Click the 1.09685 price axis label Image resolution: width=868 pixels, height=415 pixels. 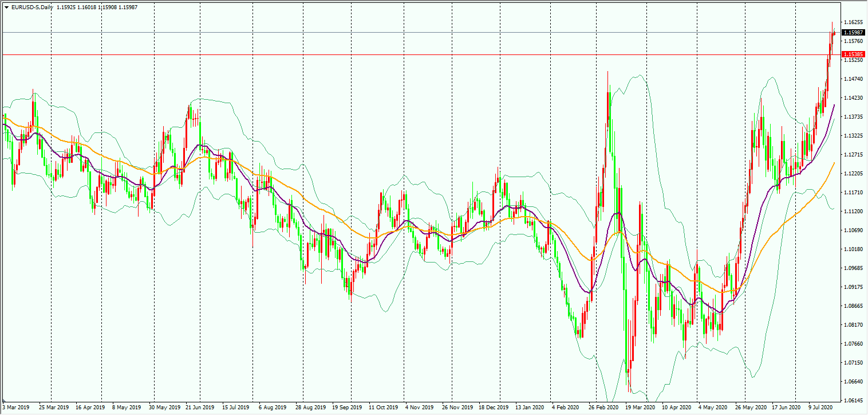[x=854, y=268]
